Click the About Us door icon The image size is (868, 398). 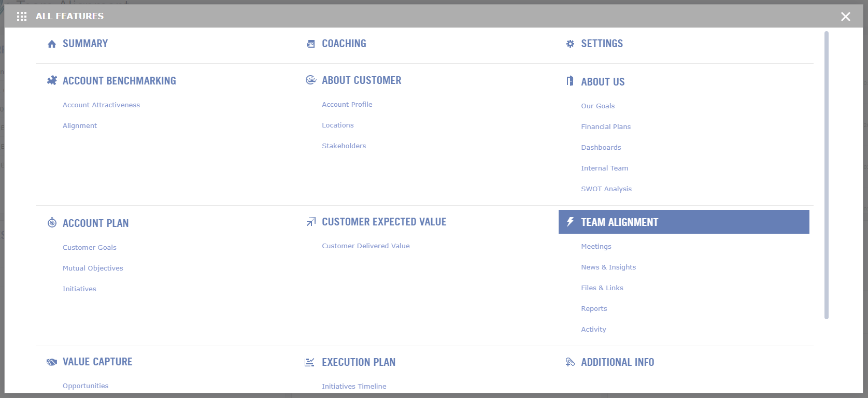[570, 81]
